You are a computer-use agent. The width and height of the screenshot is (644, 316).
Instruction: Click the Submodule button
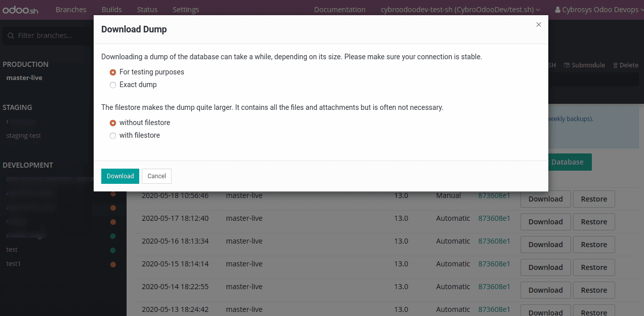(584, 65)
